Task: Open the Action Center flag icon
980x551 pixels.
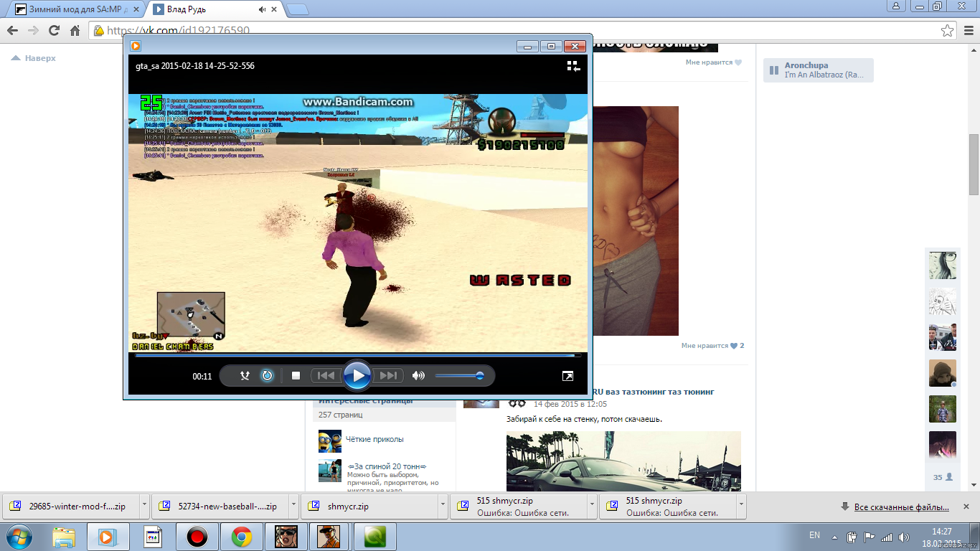Action: 869,537
